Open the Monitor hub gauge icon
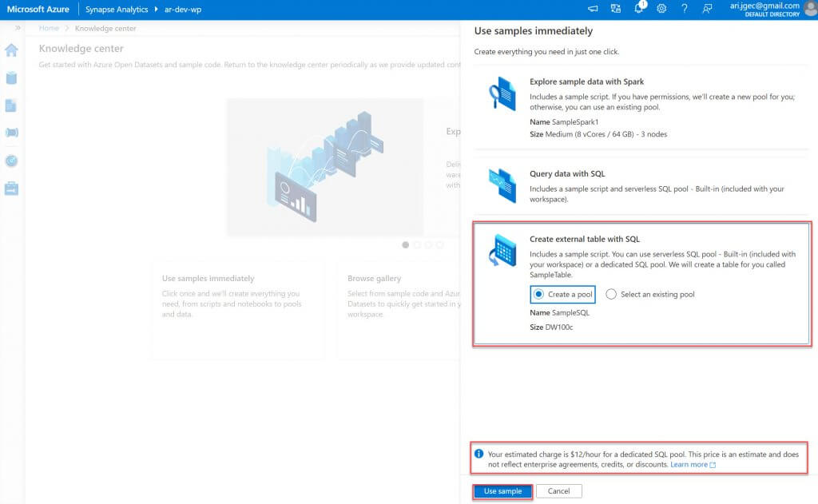This screenshot has width=818, height=504. coord(11,161)
